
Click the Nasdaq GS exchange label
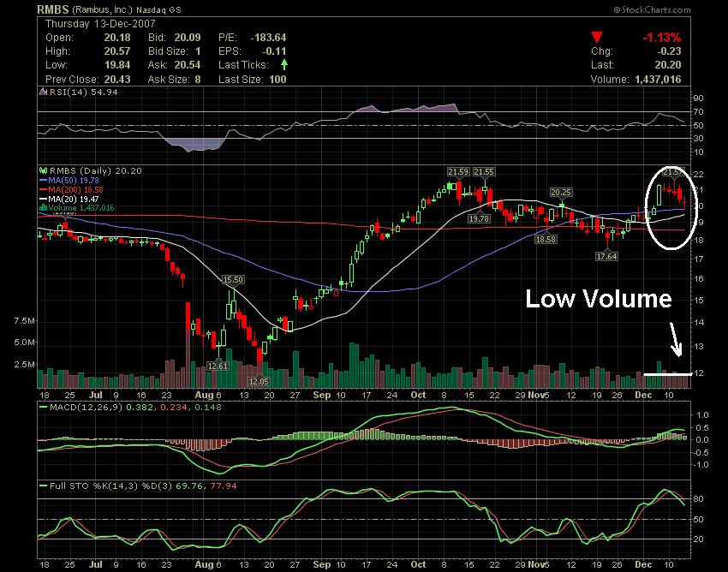(158, 9)
